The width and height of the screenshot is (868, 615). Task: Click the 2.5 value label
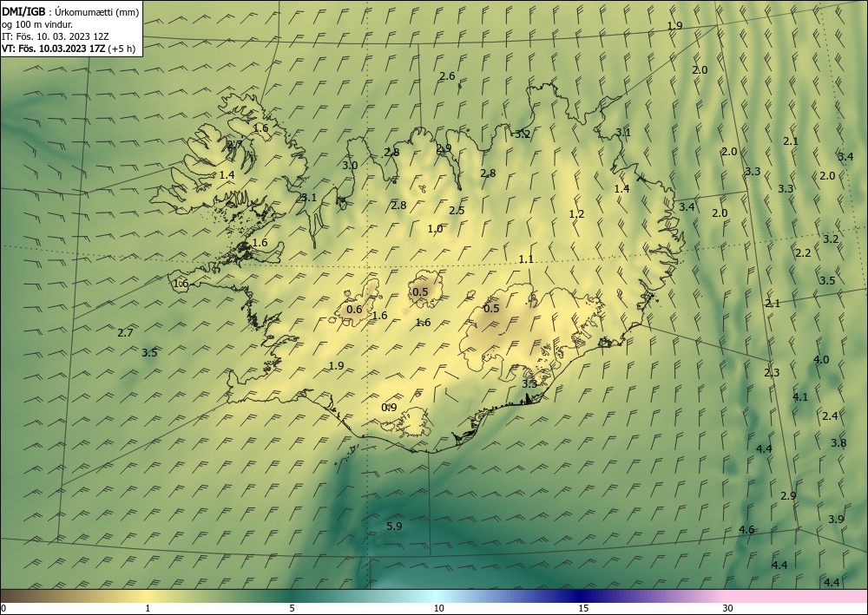click(457, 210)
